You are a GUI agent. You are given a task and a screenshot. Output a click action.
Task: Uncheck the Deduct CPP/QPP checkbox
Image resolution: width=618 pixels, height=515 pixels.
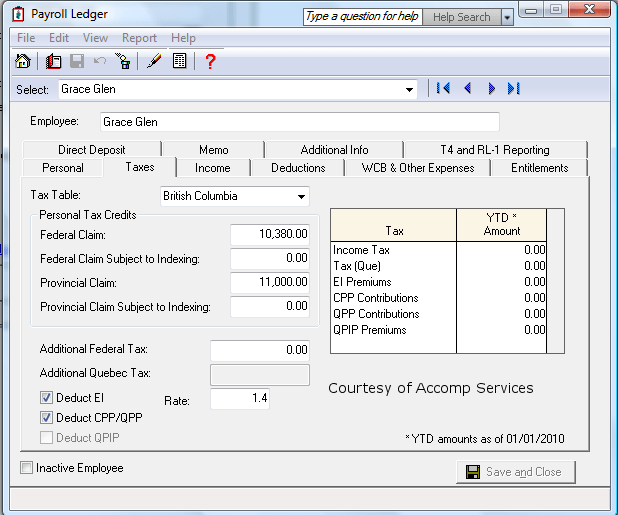pyautogui.click(x=46, y=417)
